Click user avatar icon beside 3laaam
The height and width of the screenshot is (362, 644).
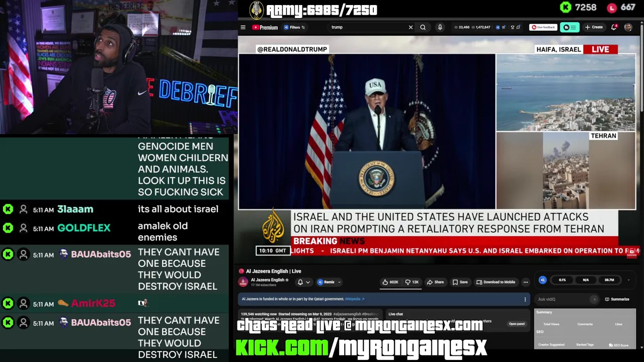[23, 209]
